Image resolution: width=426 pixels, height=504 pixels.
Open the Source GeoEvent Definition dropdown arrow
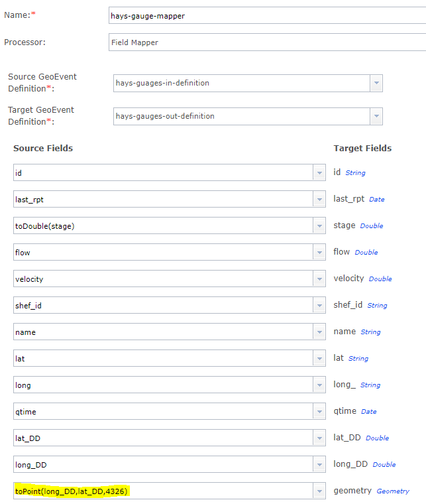click(x=376, y=83)
